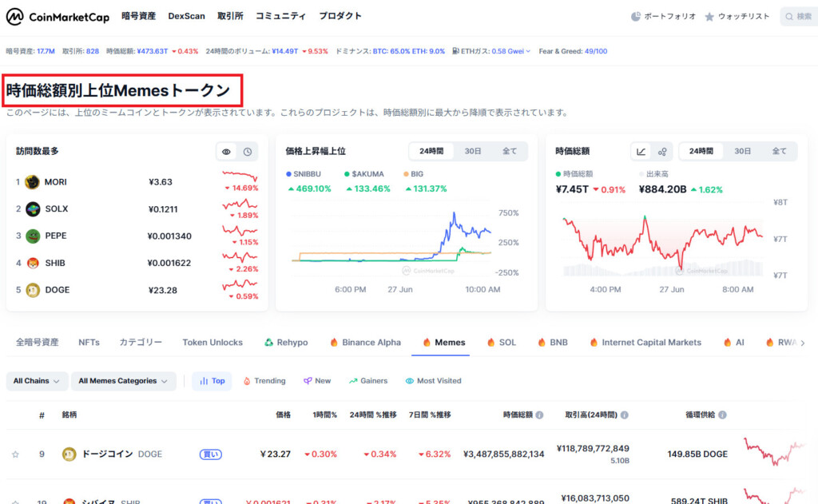Image resolution: width=818 pixels, height=504 pixels.
Task: Select 全て in the price gainers card
Action: pyautogui.click(x=509, y=151)
